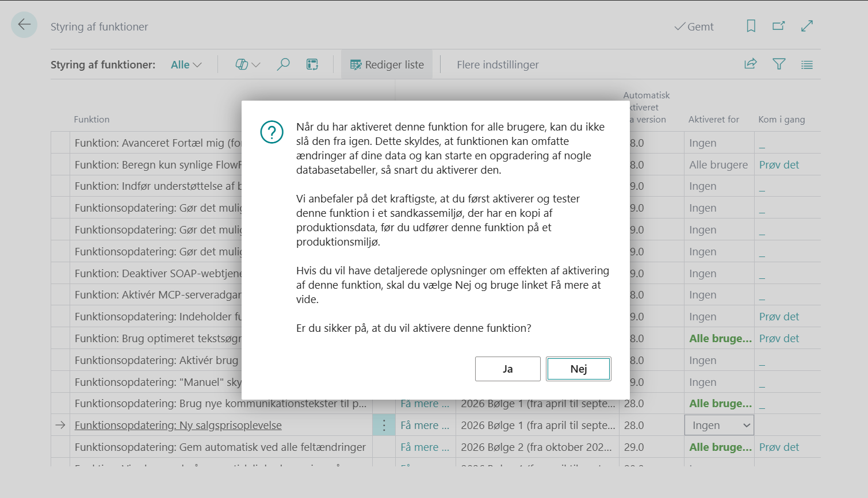Click Prøv det for Gem automatisk row

coord(779,447)
